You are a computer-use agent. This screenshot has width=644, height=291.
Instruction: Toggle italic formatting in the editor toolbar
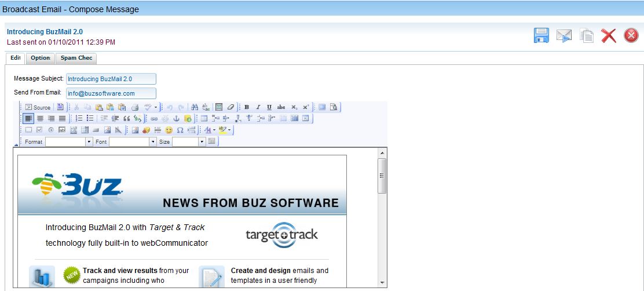click(258, 107)
